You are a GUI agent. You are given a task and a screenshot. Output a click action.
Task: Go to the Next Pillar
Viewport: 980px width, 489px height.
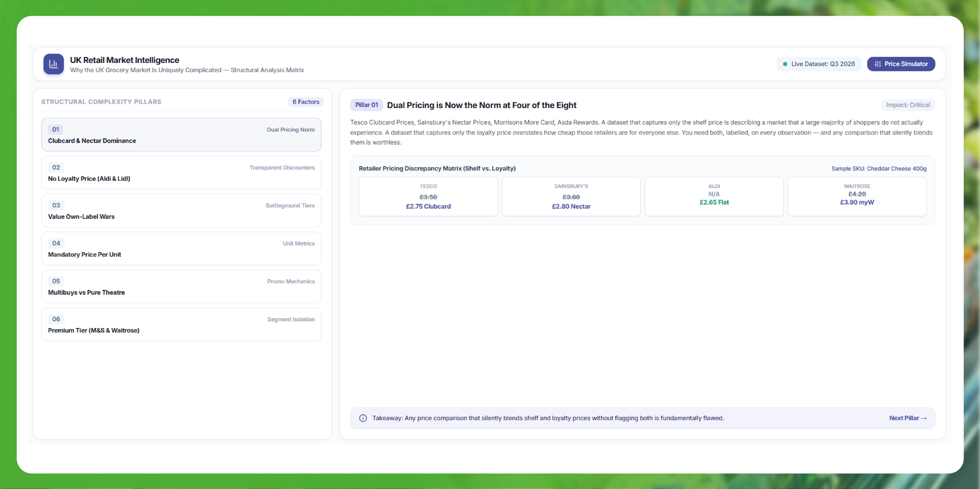[x=908, y=418]
